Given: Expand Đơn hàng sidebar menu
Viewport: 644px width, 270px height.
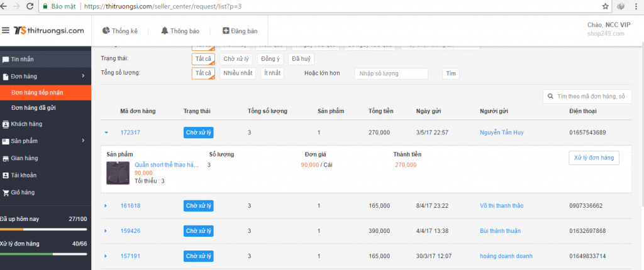Looking at the screenshot, I should pos(45,76).
